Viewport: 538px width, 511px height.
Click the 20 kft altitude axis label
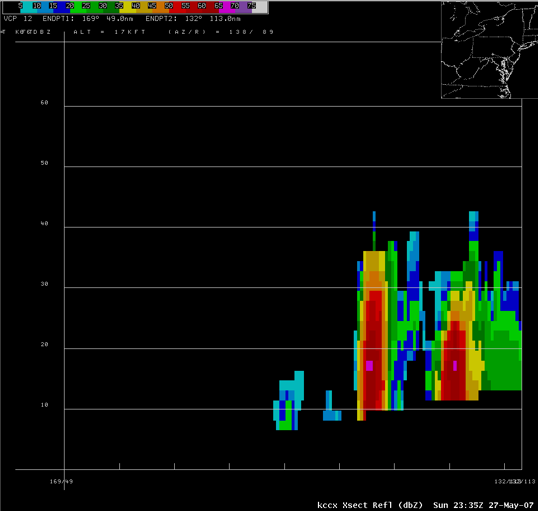click(x=44, y=345)
